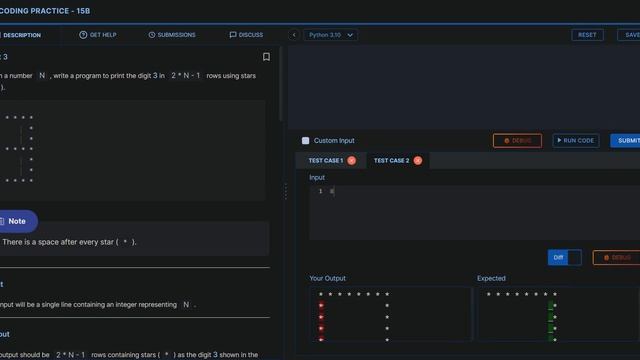The height and width of the screenshot is (360, 640).
Task: Click the Save button
Action: (629, 35)
